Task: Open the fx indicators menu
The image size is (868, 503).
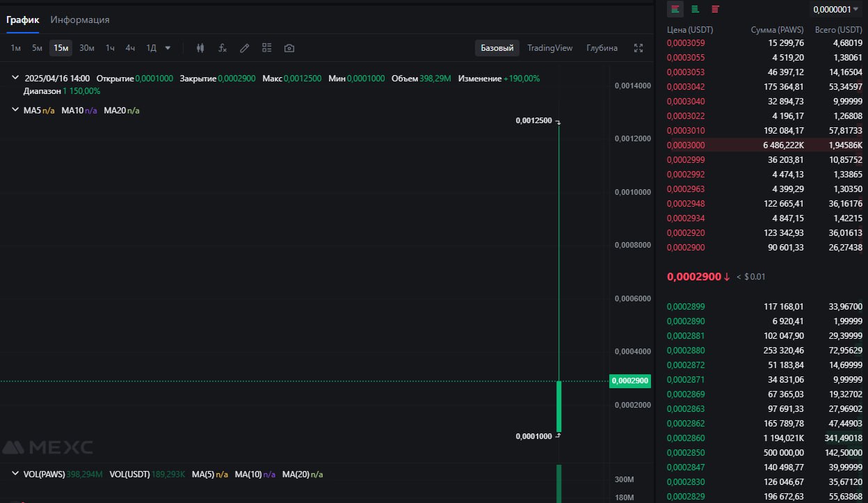Action: point(223,48)
